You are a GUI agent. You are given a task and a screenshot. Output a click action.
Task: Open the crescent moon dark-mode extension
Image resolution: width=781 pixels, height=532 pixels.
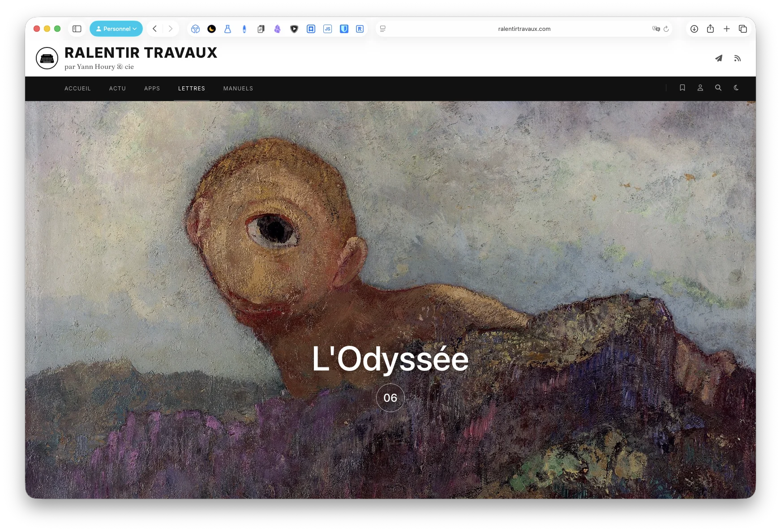pyautogui.click(x=212, y=29)
